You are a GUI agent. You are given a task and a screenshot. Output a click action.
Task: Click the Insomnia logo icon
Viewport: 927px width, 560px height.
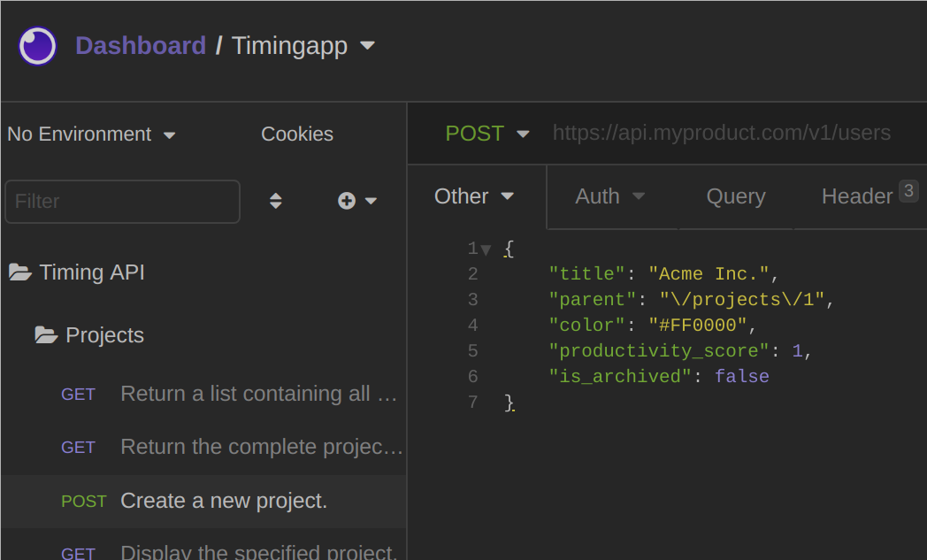(x=38, y=46)
